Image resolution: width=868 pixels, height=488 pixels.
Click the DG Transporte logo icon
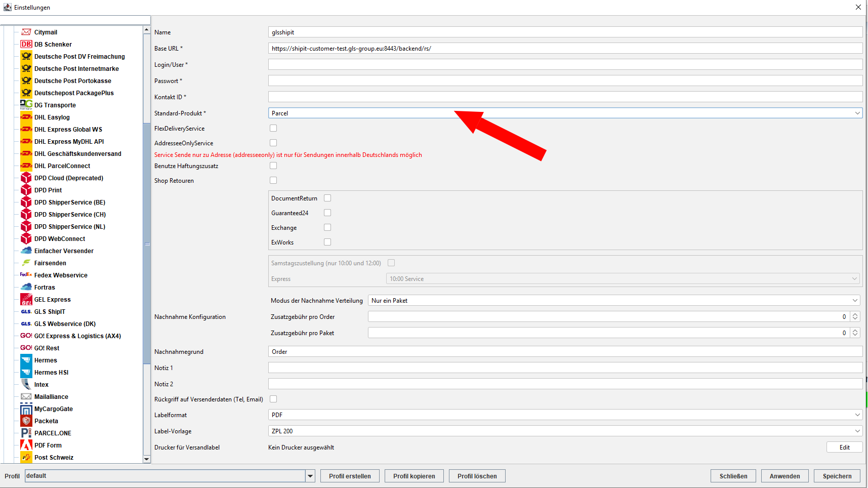[x=26, y=105]
